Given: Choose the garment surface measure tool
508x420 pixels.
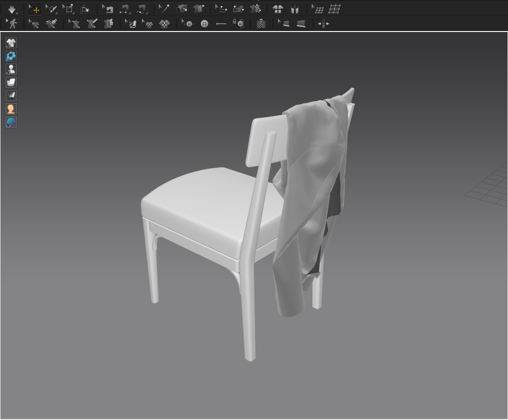Looking at the screenshot, I should 238,10.
